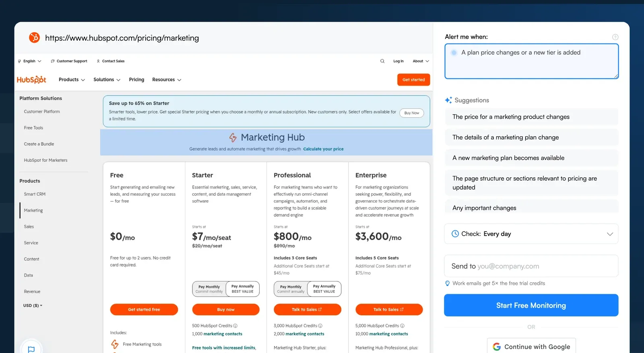Choose suggestion: price for a marketing product changes
This screenshot has height=353, width=644.
[531, 117]
